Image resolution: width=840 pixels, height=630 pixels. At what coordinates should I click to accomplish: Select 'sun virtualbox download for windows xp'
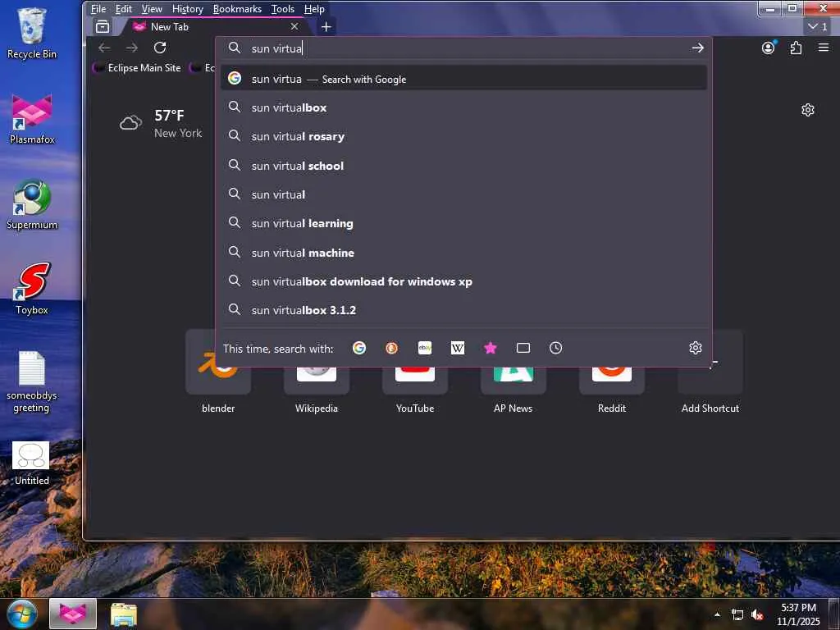(463, 281)
